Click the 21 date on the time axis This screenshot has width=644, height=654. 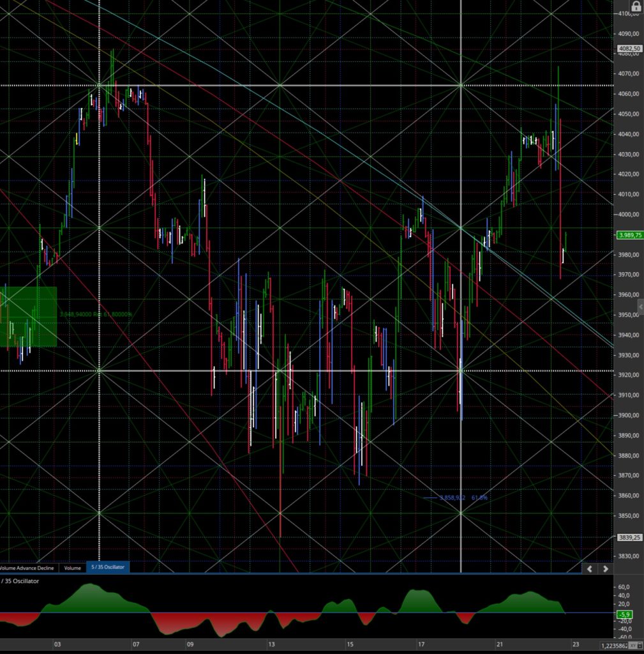pos(499,644)
